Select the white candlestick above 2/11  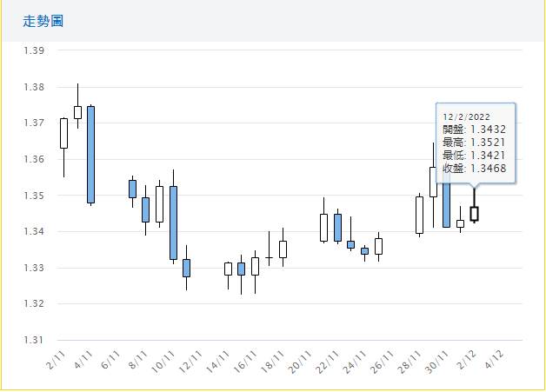coord(63,133)
